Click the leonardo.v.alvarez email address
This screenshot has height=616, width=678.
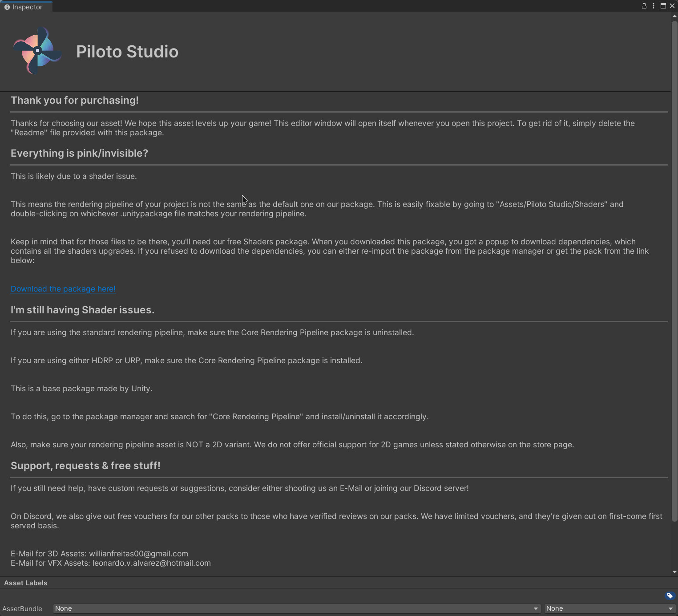151,563
